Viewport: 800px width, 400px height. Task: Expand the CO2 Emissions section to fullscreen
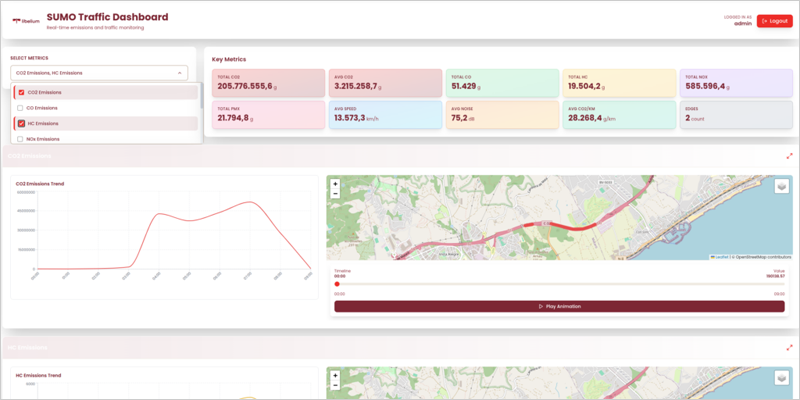tap(789, 156)
